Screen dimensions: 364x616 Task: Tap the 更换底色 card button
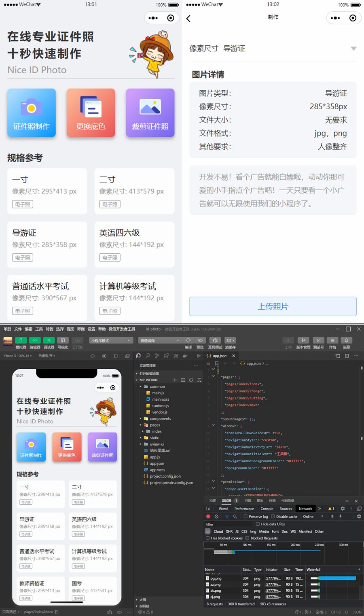[x=91, y=113]
